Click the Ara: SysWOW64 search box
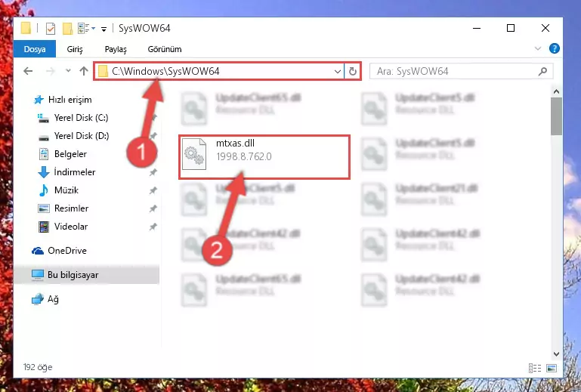Viewport: 581px width, 392px height. pos(461,71)
